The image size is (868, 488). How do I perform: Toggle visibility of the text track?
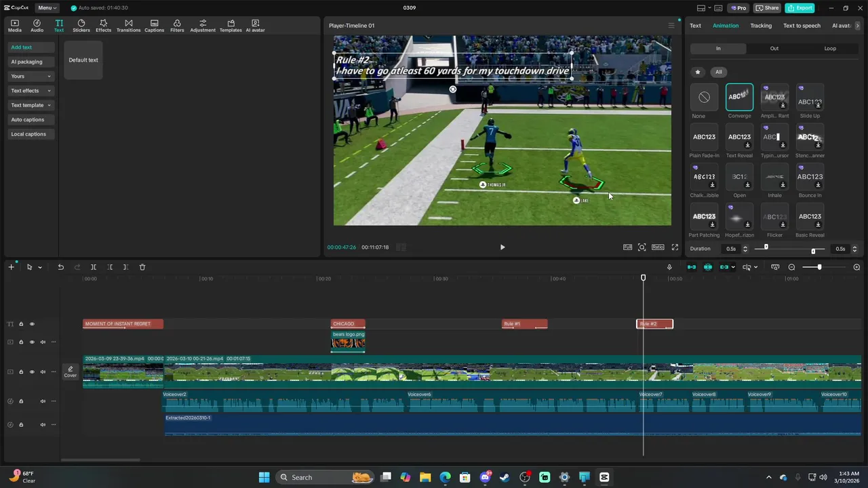pyautogui.click(x=32, y=324)
